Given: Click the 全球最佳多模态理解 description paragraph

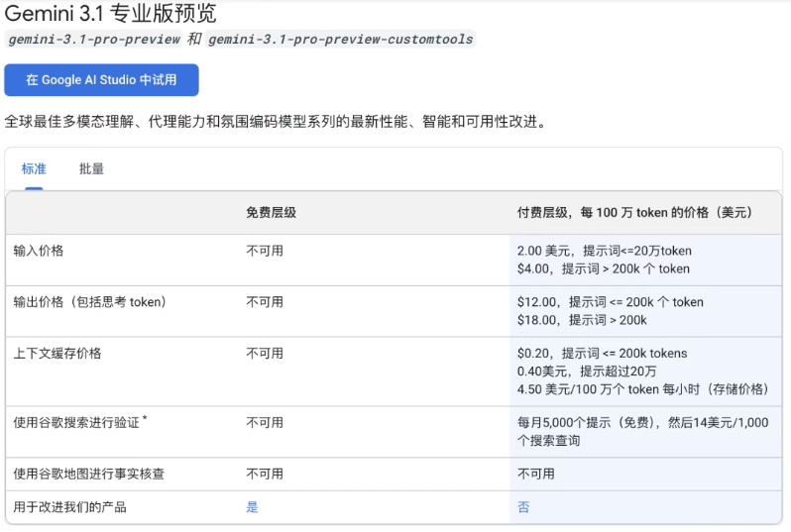Looking at the screenshot, I should (277, 122).
